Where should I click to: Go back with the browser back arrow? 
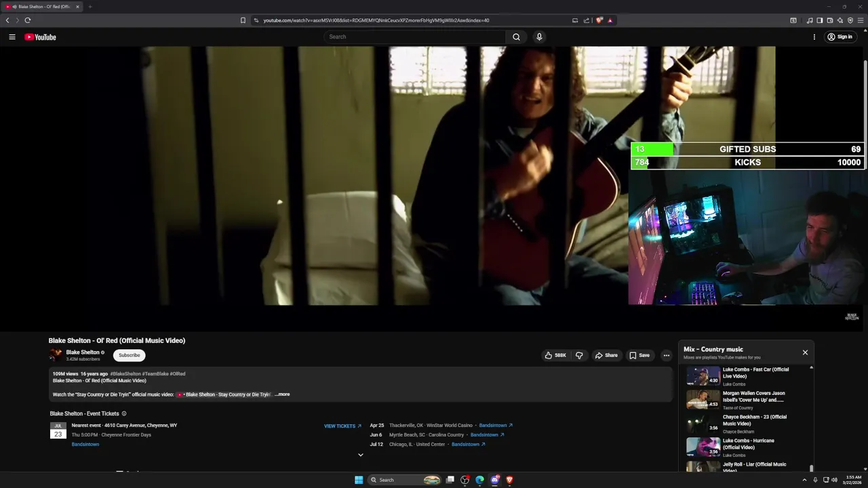click(x=7, y=20)
